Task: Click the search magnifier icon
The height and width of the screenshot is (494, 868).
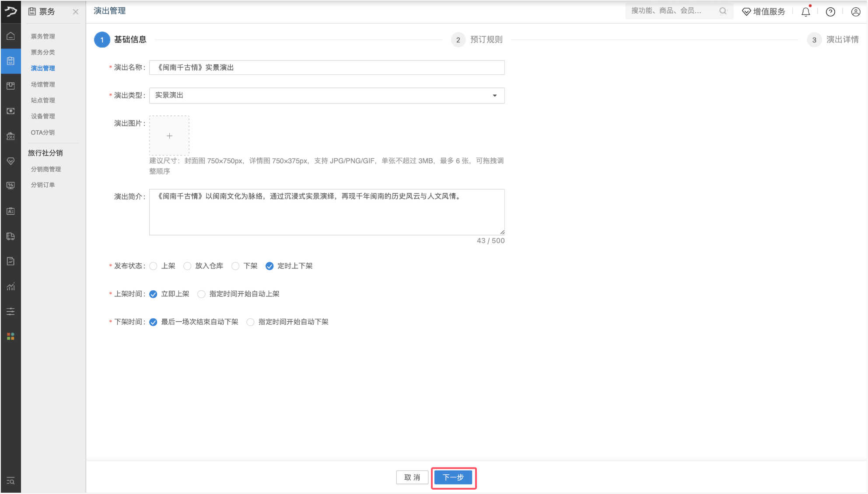Action: (723, 11)
